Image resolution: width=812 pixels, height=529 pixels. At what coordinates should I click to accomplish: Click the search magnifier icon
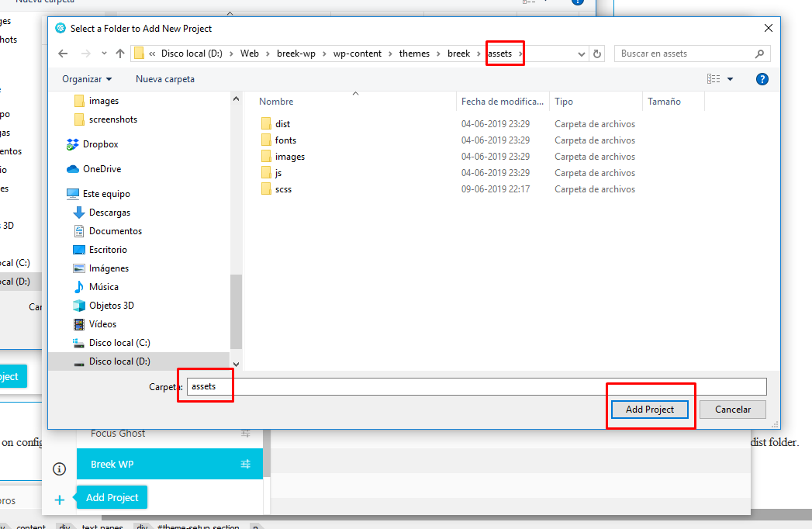759,54
